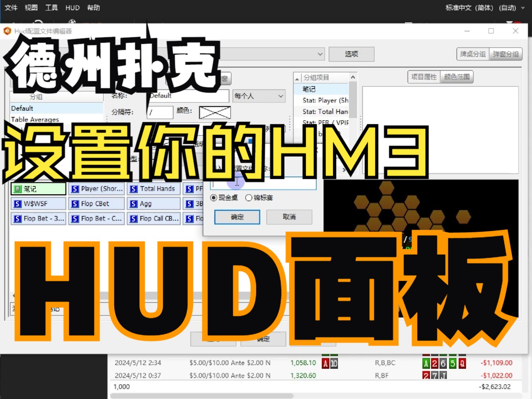
Task: Open the 每个人 dropdown
Action: (259, 96)
